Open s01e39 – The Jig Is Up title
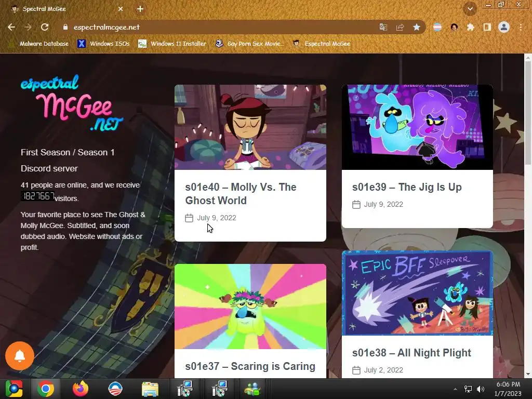This screenshot has width=532, height=399. coord(407,187)
